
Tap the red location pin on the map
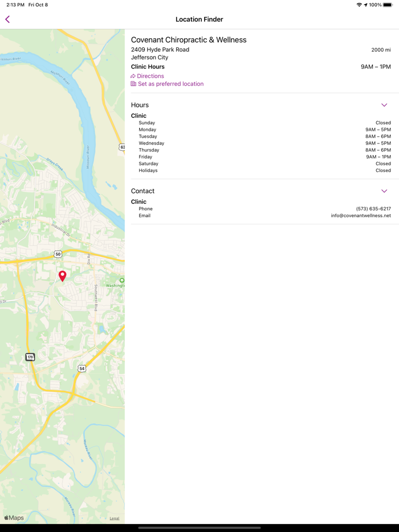click(x=63, y=276)
